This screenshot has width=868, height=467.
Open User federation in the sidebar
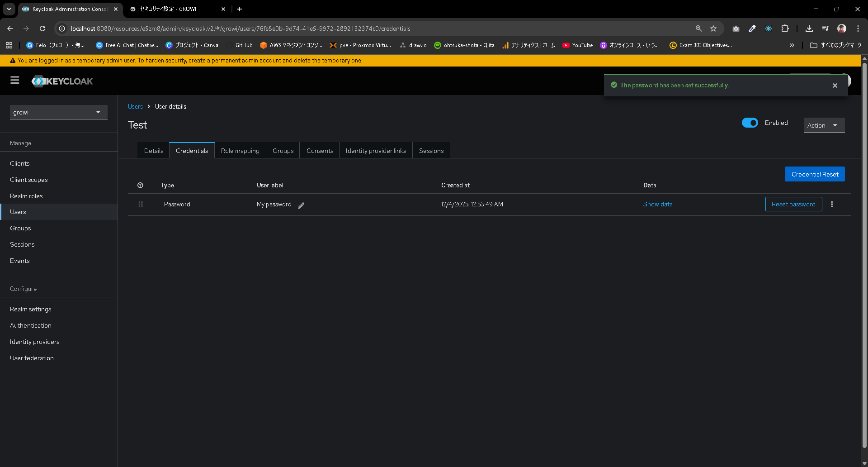point(59,358)
